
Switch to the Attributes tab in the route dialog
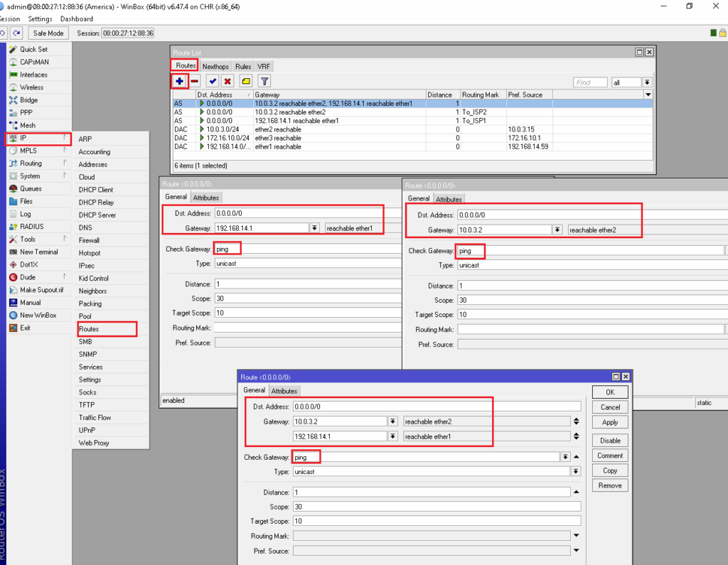(284, 390)
